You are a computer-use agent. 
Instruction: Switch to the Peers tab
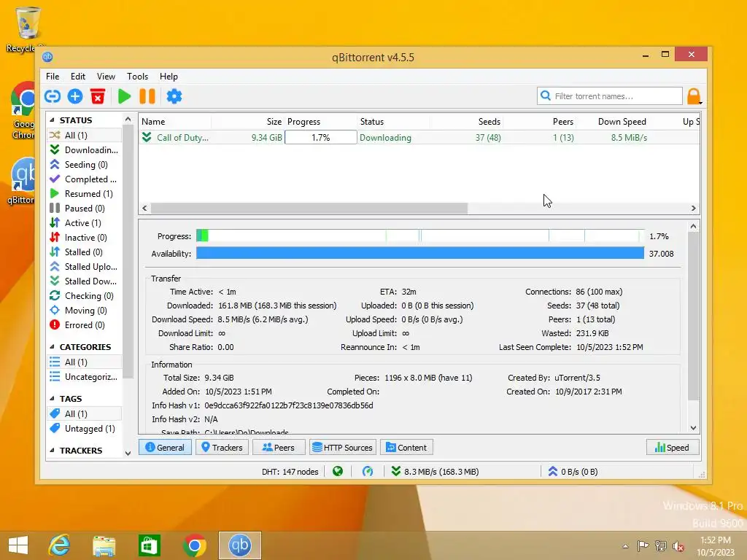(x=279, y=448)
